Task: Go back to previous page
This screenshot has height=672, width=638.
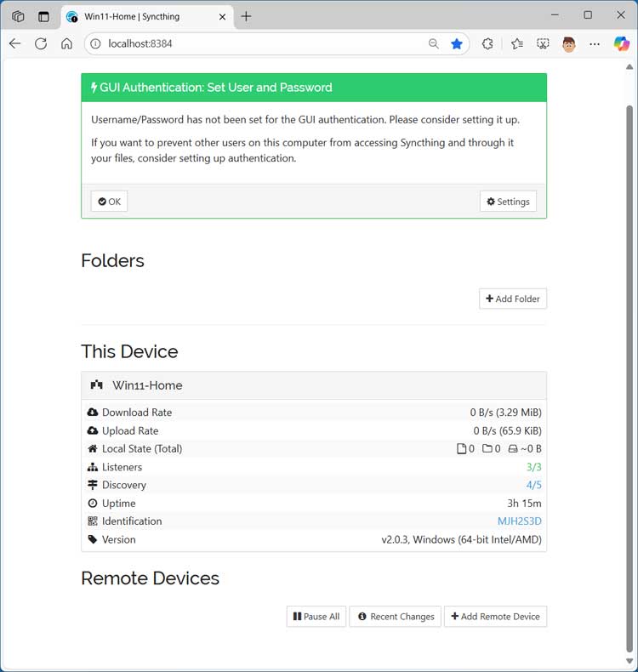Action: click(x=15, y=43)
